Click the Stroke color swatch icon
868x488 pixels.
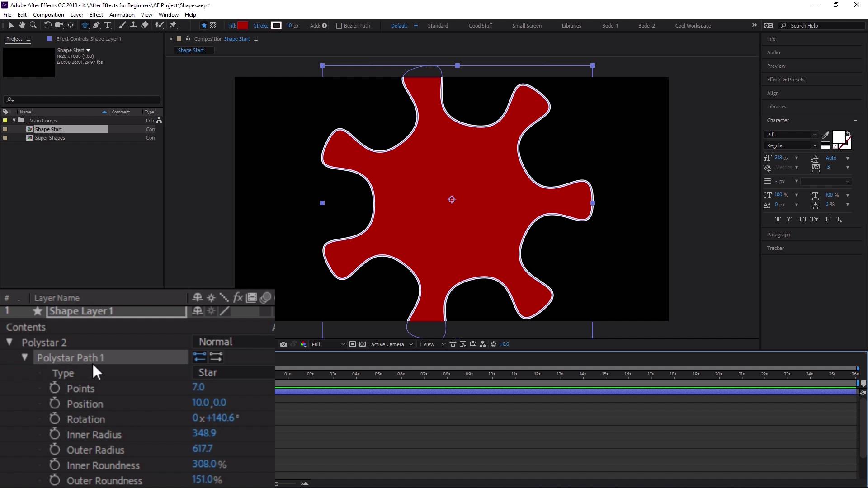coord(276,25)
